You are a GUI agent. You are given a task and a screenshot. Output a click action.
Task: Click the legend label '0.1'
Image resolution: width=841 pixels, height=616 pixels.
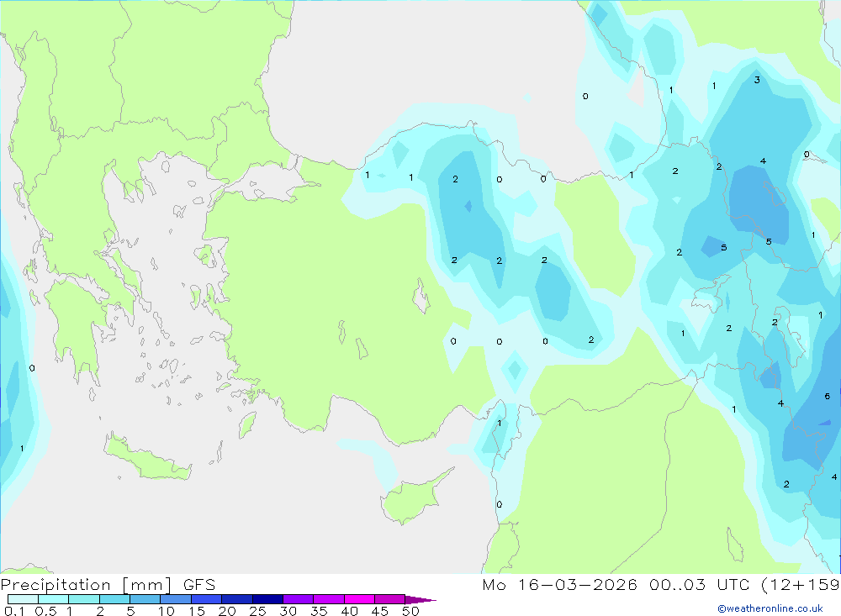pyautogui.click(x=14, y=611)
